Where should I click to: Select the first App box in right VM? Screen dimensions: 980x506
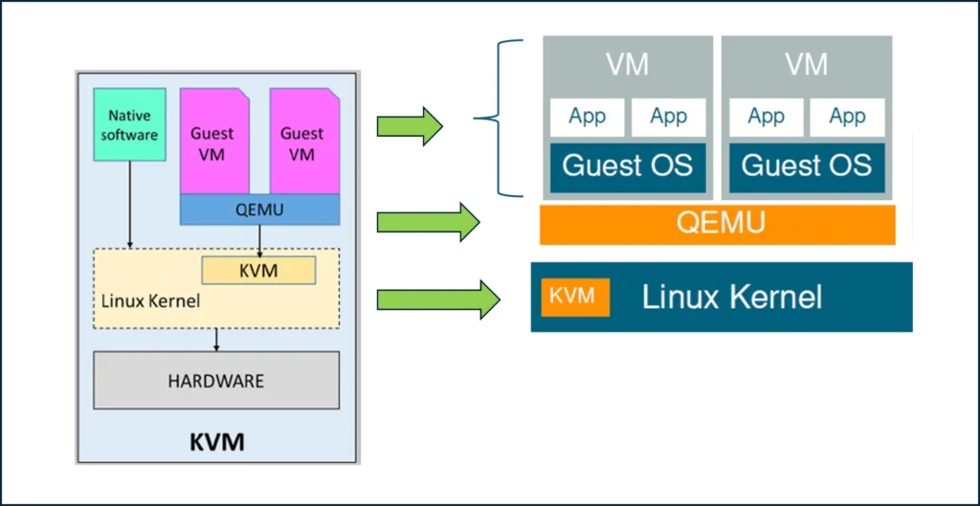pos(766,117)
